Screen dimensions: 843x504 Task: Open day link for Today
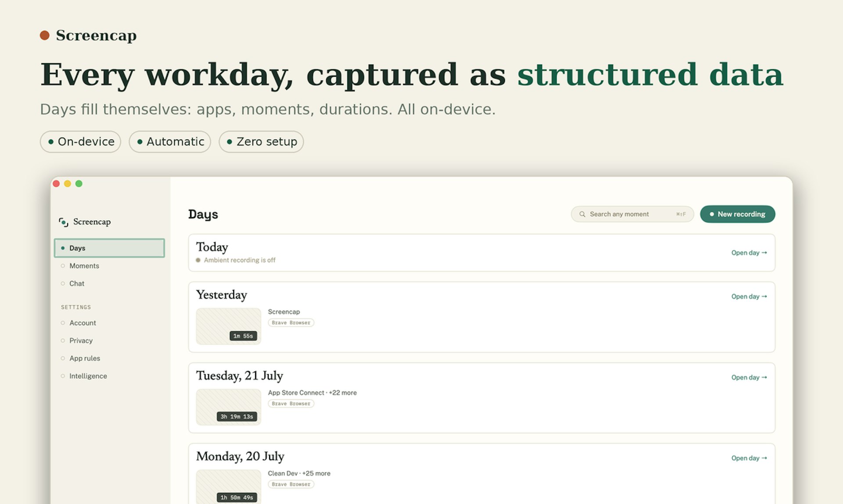click(749, 253)
